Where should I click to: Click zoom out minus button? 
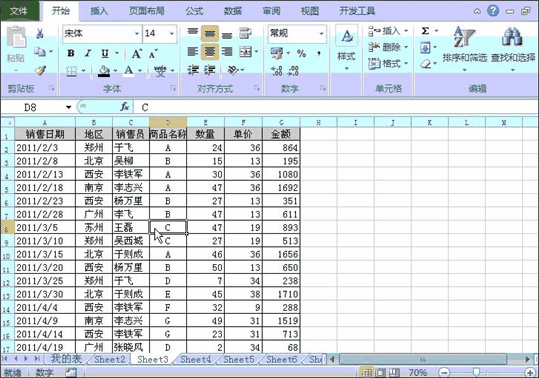pyautogui.click(x=444, y=372)
